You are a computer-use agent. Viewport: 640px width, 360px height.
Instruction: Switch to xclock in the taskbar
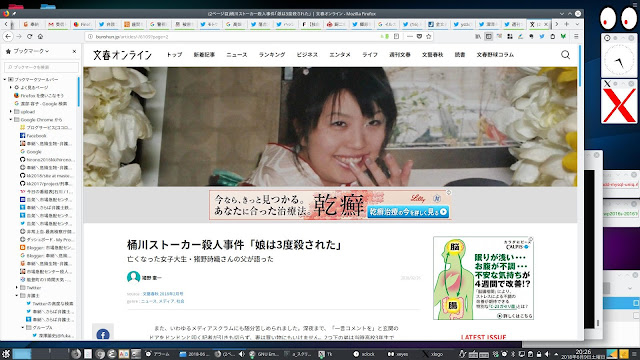[364, 354]
